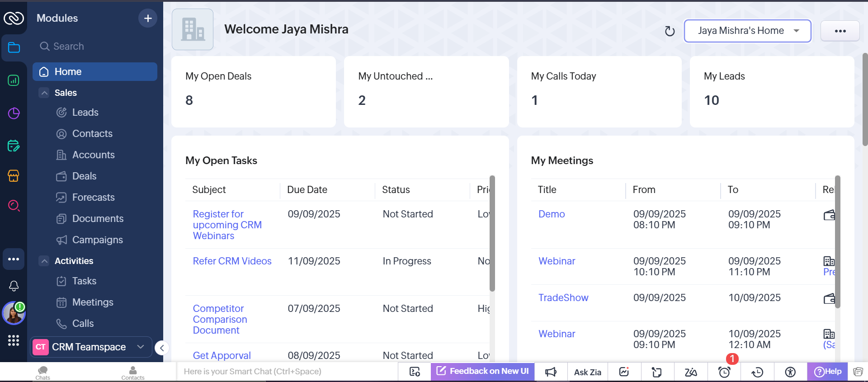Screen dimensions: 868x382
Task: Open the Campaigns module
Action: point(97,240)
